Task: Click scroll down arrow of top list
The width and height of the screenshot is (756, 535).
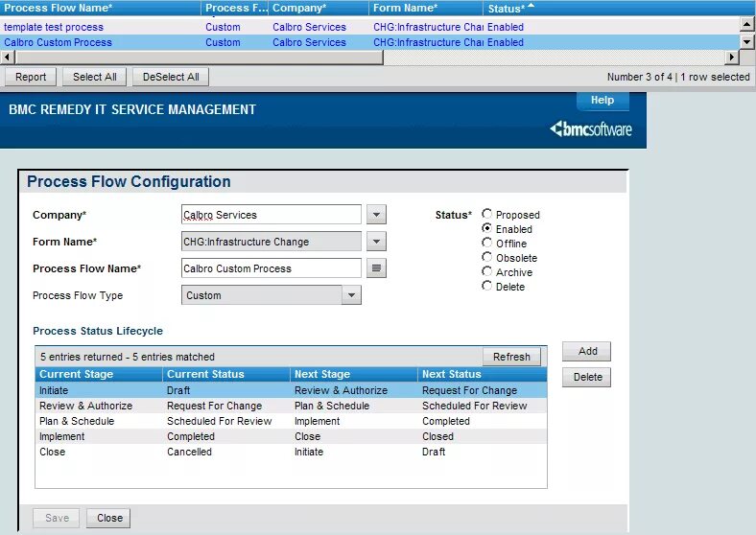Action: tap(746, 42)
